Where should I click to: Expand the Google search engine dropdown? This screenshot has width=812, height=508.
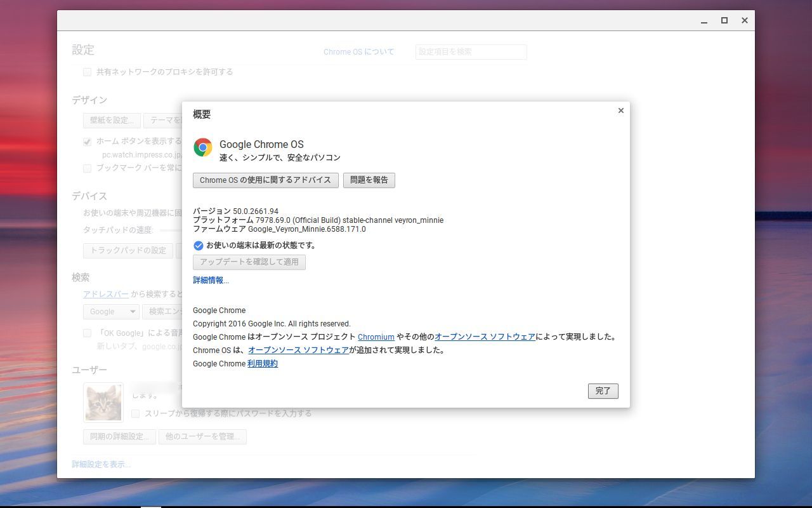point(111,312)
